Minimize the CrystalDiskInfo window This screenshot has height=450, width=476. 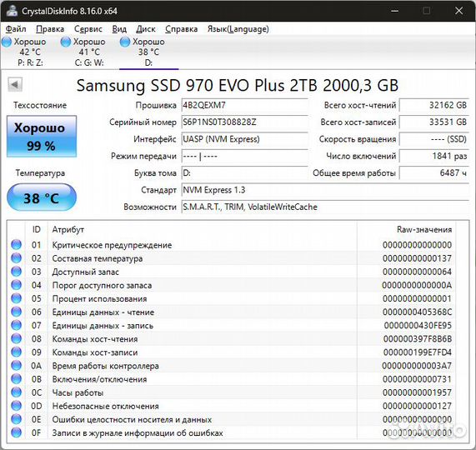(394, 11)
